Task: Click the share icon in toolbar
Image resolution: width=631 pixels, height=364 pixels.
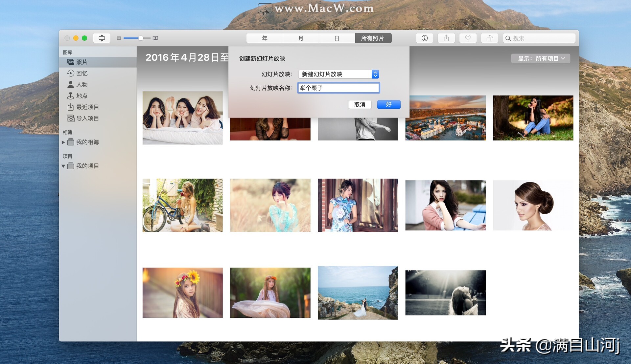Action: (446, 38)
